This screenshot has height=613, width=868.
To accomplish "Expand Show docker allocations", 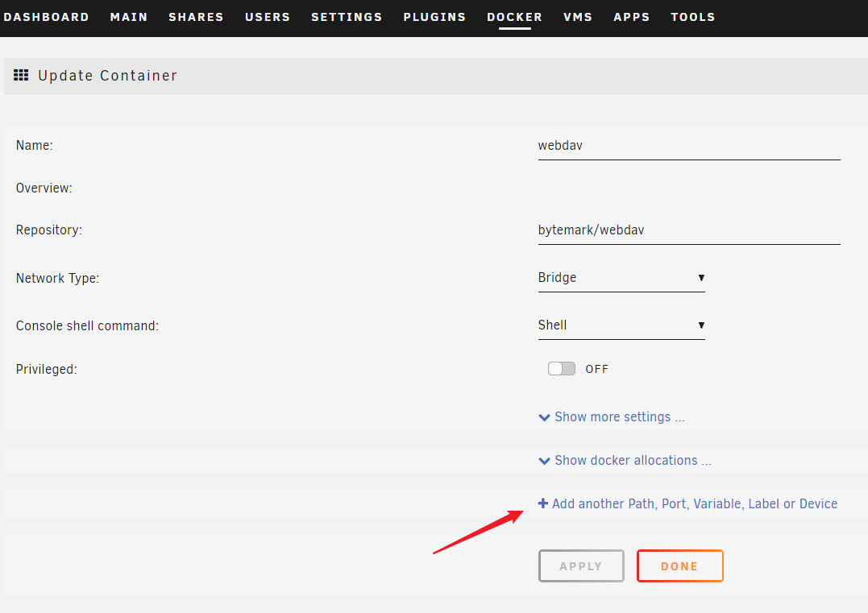I will 633,461.
